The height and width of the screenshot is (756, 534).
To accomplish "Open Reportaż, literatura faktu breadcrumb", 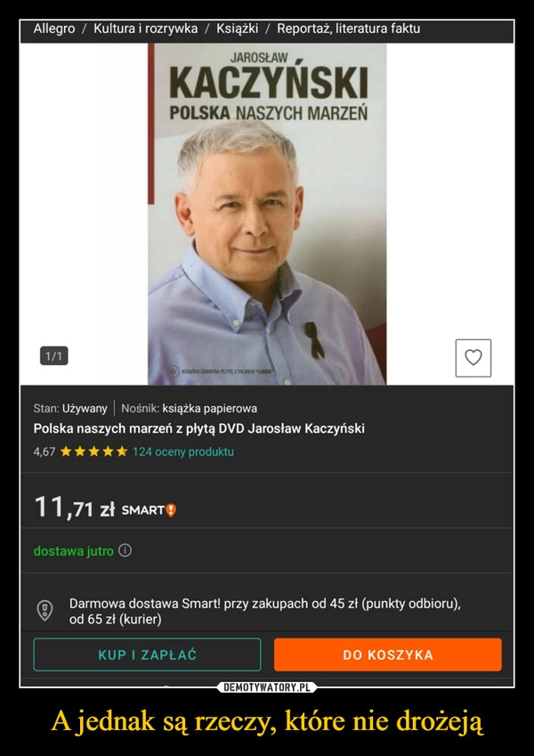I will click(x=349, y=28).
